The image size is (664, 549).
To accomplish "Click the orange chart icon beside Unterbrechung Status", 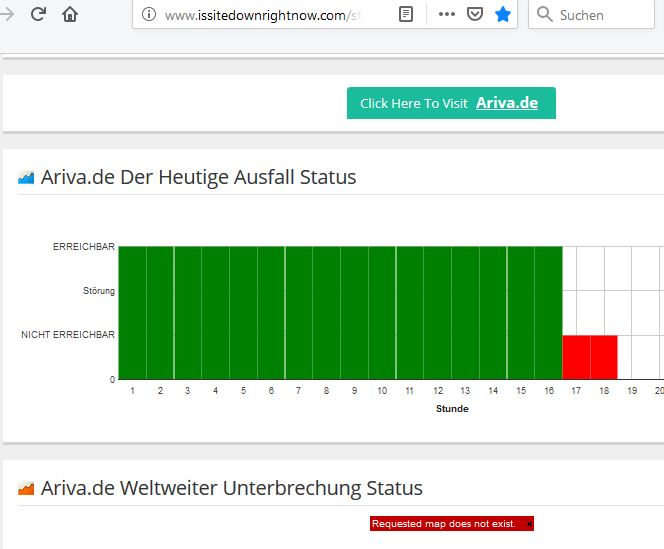I will pos(26,488).
